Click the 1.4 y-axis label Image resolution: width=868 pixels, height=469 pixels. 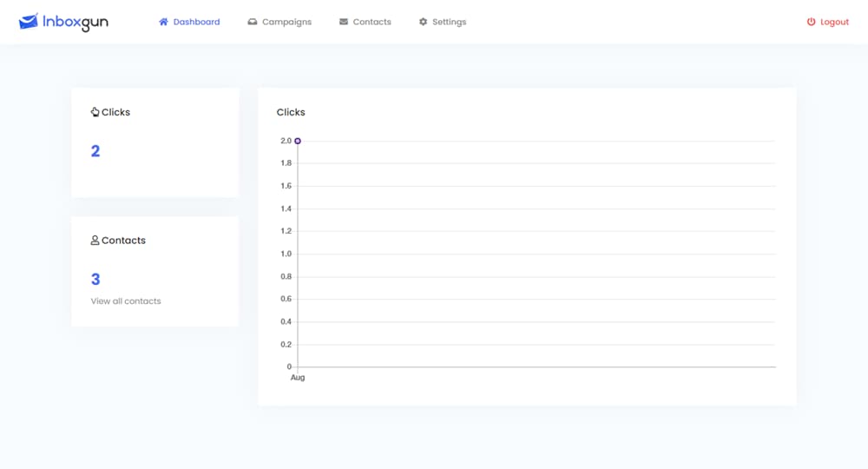click(x=286, y=208)
